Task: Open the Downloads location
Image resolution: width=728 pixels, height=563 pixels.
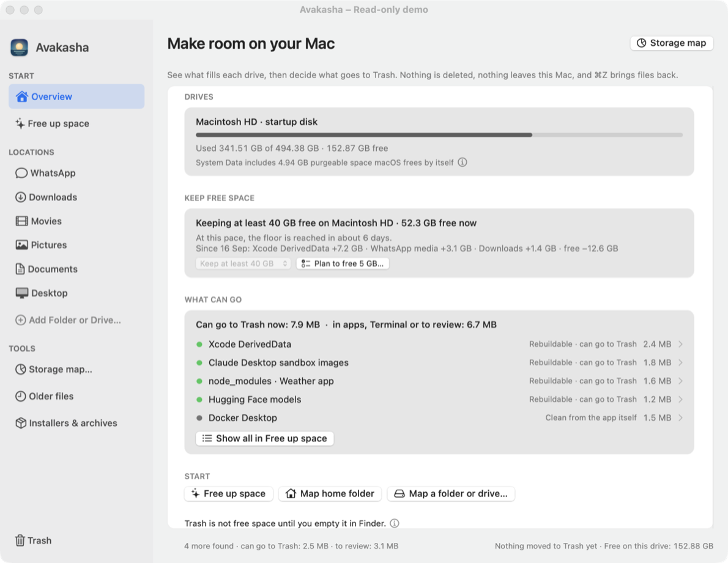Action: click(x=76, y=197)
